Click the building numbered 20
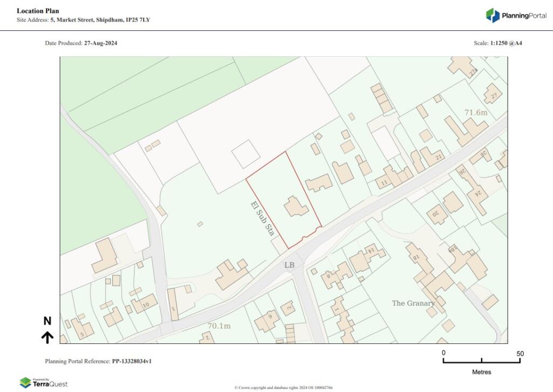Screen dimensions: 553x392 [437, 214]
